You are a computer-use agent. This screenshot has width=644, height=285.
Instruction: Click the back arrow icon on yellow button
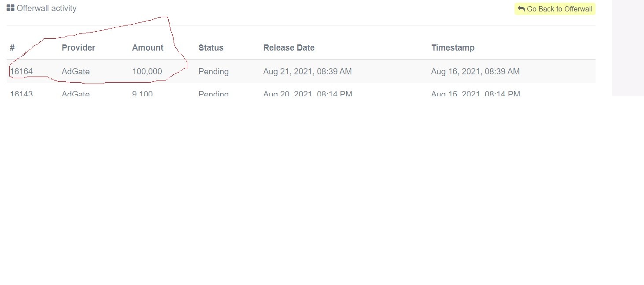521,9
